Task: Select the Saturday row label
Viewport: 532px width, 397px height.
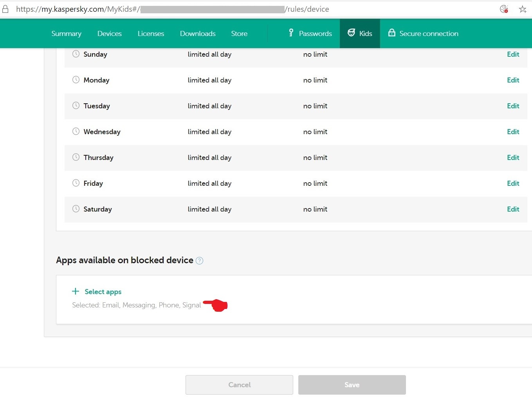Action: pyautogui.click(x=97, y=209)
